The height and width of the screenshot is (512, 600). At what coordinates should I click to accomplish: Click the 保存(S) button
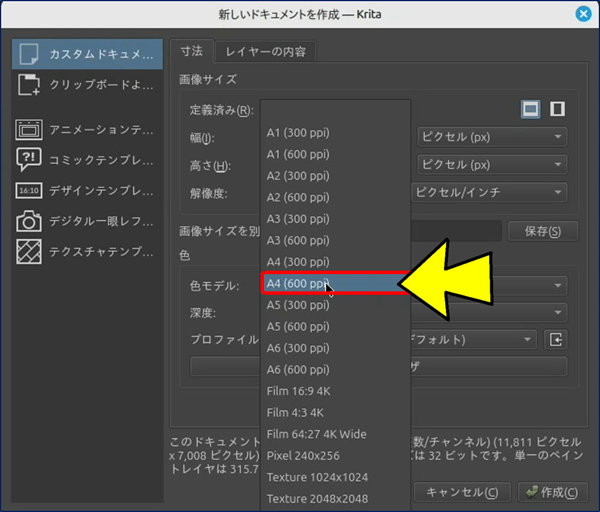542,232
